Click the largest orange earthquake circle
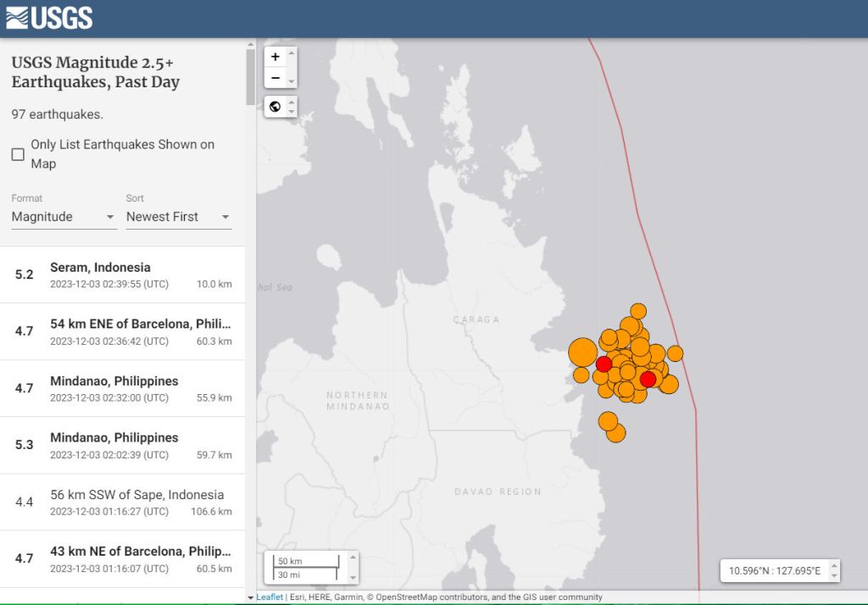Viewport: 868px width, 605px height. [x=582, y=351]
